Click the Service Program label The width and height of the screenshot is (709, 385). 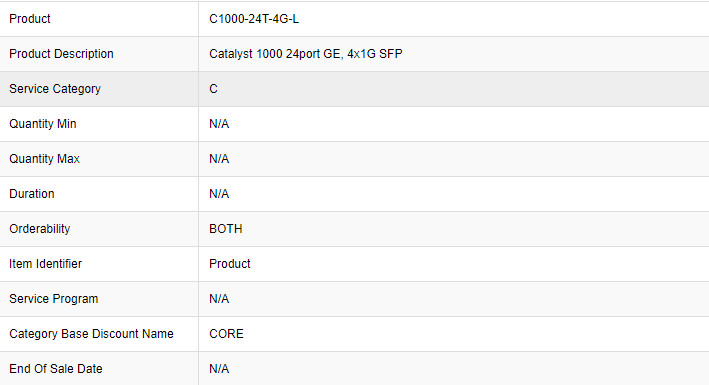pos(53,299)
